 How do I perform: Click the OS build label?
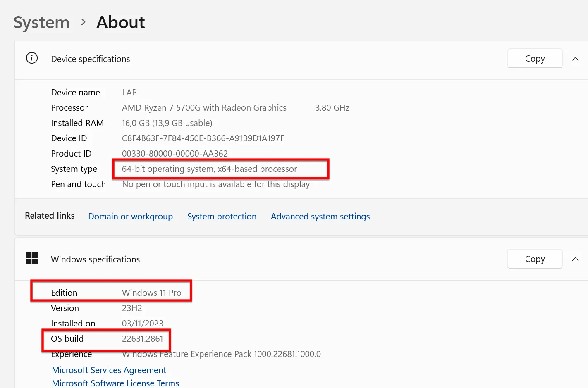[x=67, y=339]
